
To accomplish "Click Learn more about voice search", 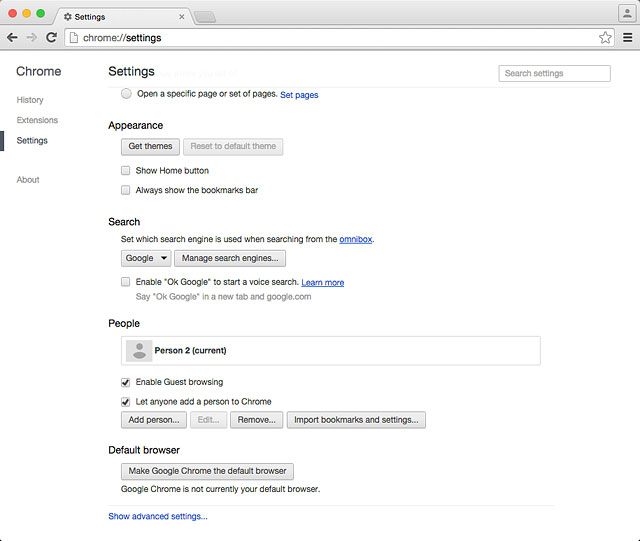I will tap(322, 282).
